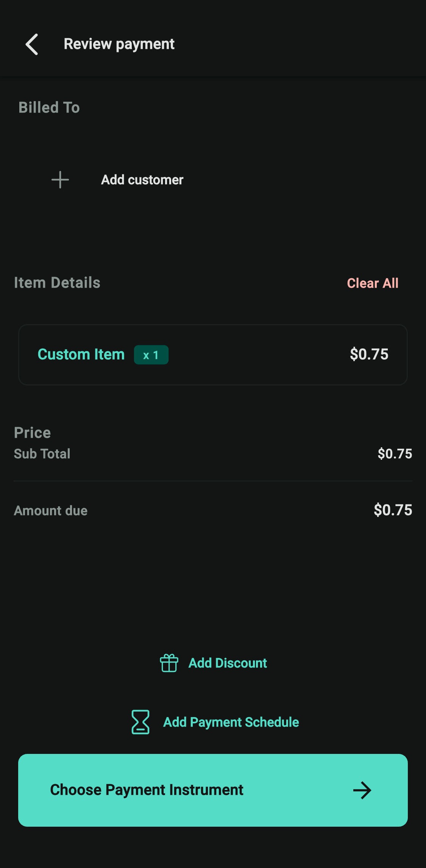Tap the Sub Total amount value
Image resolution: width=426 pixels, height=868 pixels.
pyautogui.click(x=395, y=454)
